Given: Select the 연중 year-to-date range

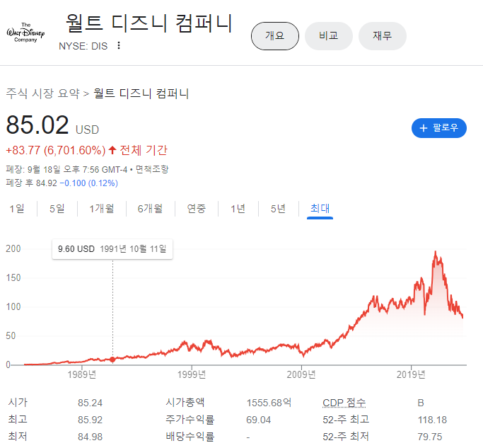Looking at the screenshot, I should coord(196,209).
